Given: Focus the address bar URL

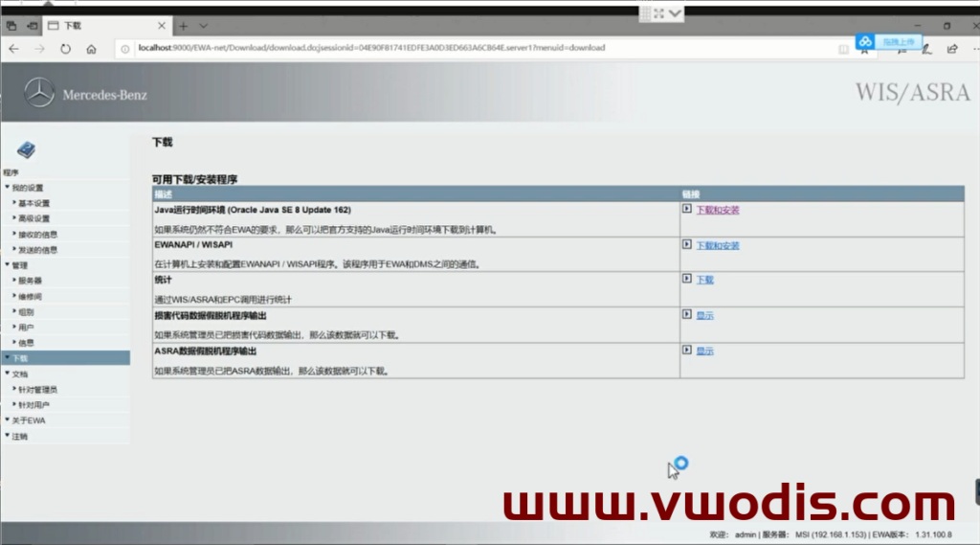Looking at the screenshot, I should click(371, 48).
